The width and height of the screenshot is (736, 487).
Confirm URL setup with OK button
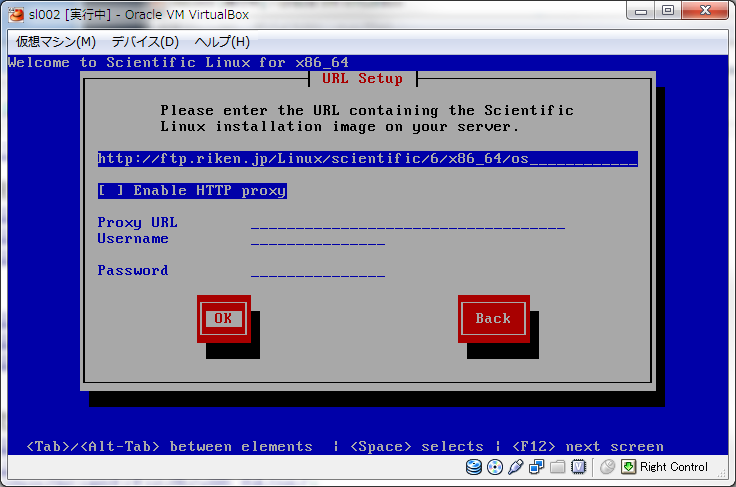pyautogui.click(x=223, y=319)
